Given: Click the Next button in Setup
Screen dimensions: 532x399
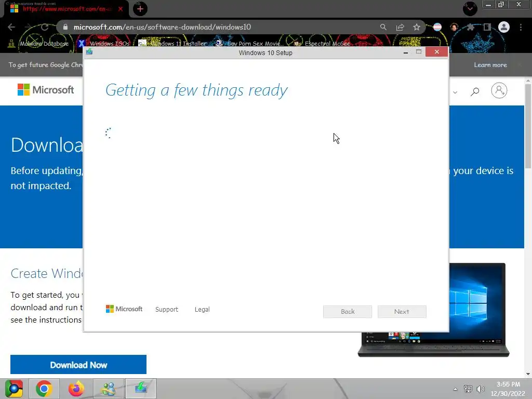Looking at the screenshot, I should point(402,312).
